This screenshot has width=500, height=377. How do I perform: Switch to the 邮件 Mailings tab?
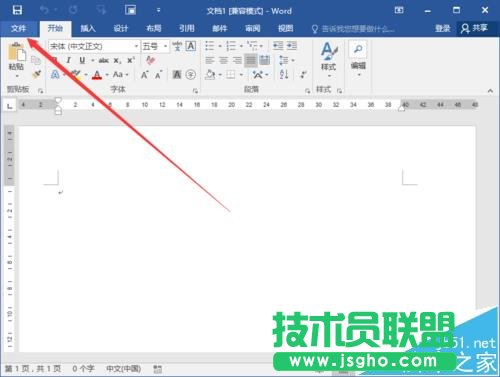click(220, 28)
